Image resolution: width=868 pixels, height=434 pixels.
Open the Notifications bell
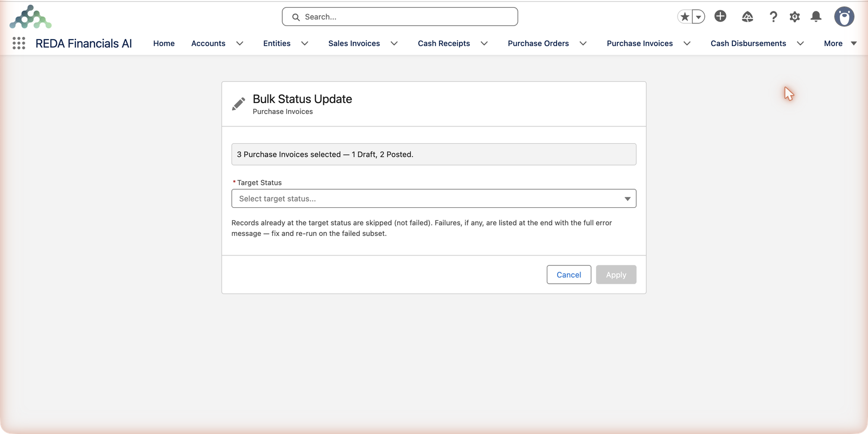pos(816,17)
